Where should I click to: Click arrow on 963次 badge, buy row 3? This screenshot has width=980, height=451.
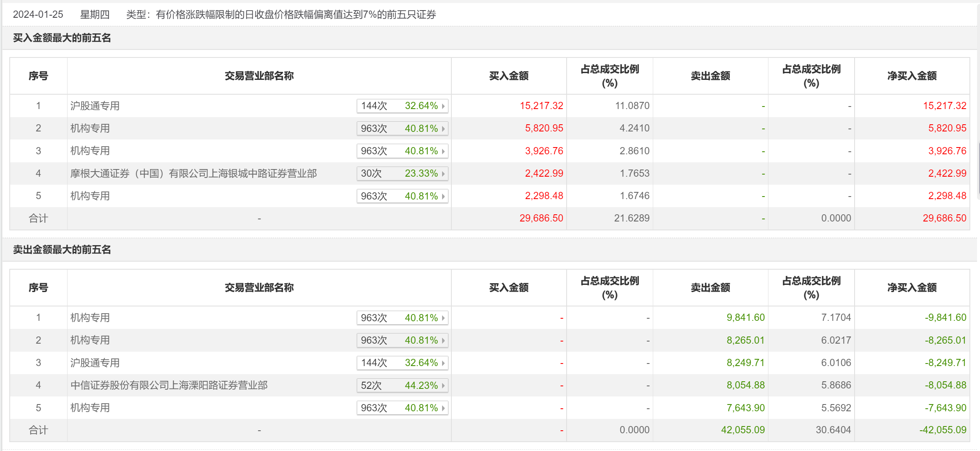pyautogui.click(x=443, y=151)
